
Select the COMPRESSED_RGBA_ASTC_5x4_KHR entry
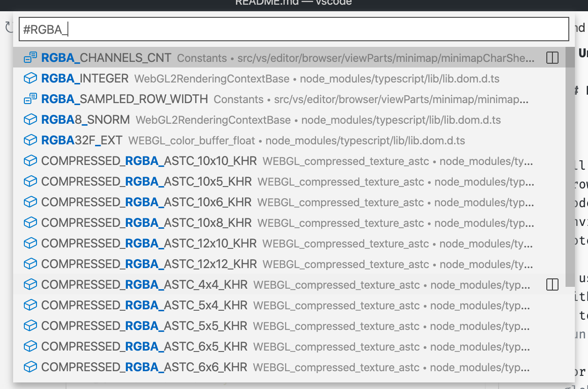tap(187, 305)
